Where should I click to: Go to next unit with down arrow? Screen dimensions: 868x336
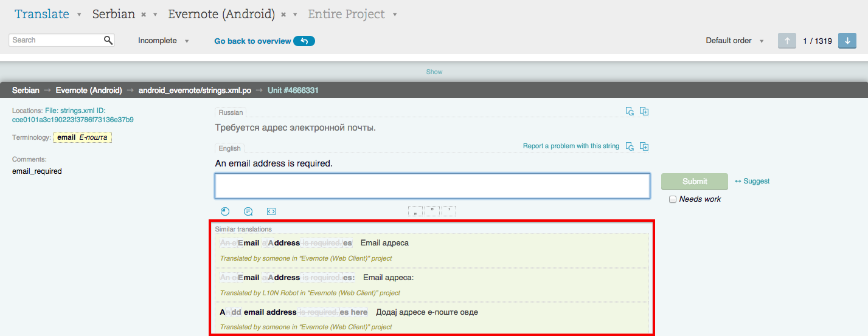(847, 41)
